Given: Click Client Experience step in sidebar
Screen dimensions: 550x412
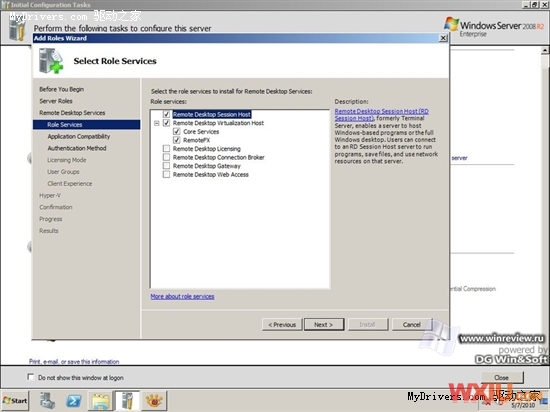Looking at the screenshot, I should pos(70,183).
